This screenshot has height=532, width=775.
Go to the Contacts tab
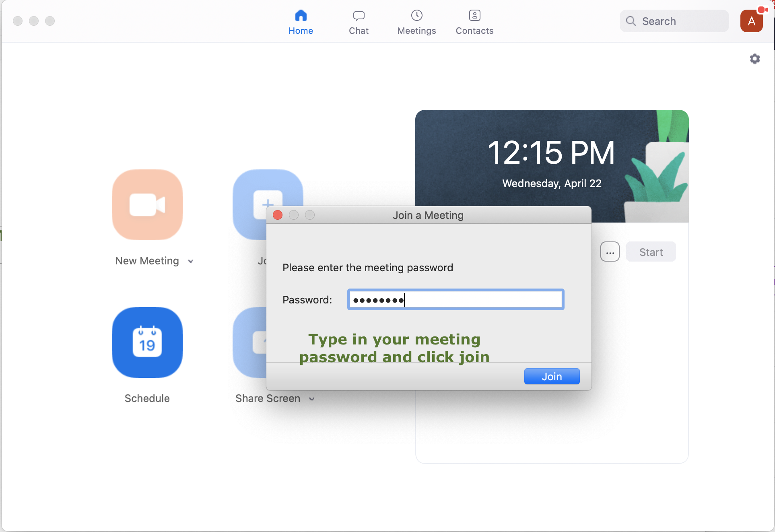[x=474, y=22]
